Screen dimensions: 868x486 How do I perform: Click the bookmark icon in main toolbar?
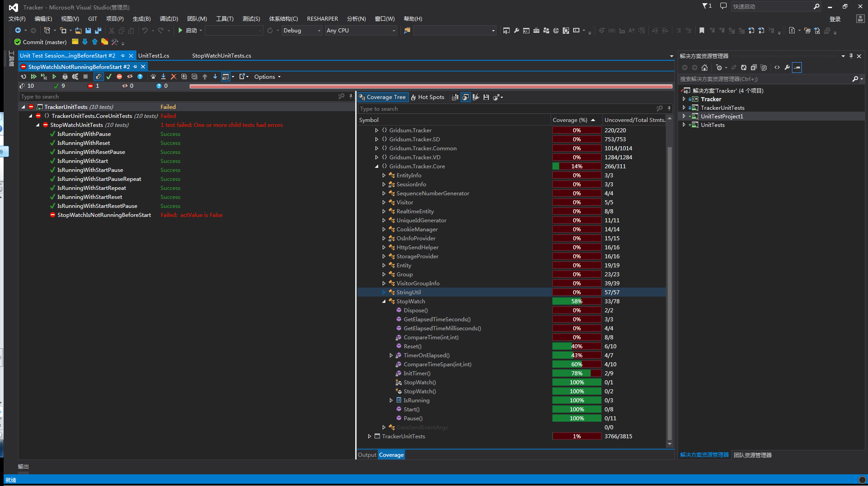[702, 31]
